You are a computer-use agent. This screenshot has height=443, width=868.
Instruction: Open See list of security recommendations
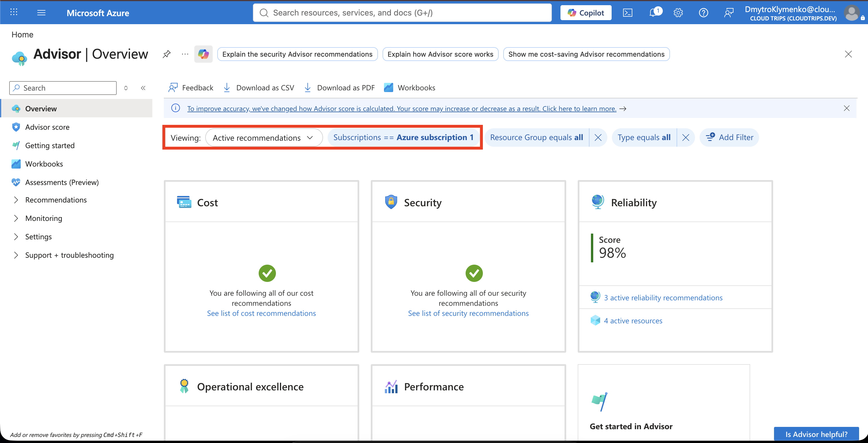tap(468, 313)
